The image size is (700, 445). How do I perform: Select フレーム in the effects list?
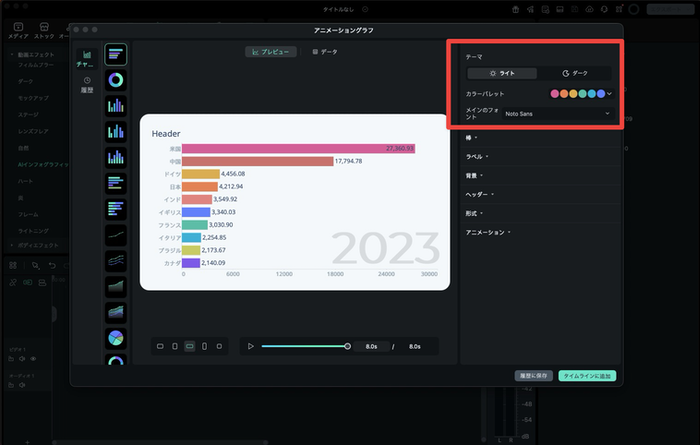tap(28, 214)
